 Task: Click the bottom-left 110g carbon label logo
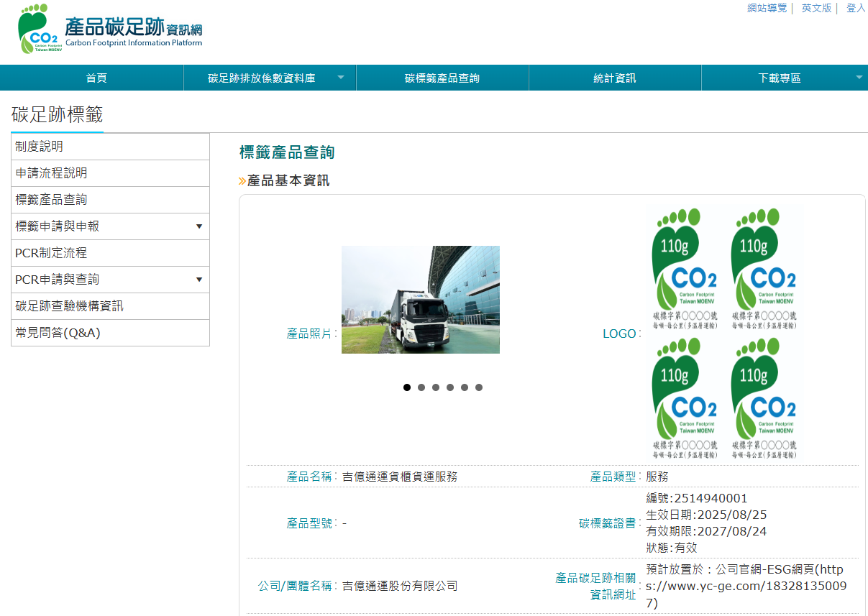[685, 398]
